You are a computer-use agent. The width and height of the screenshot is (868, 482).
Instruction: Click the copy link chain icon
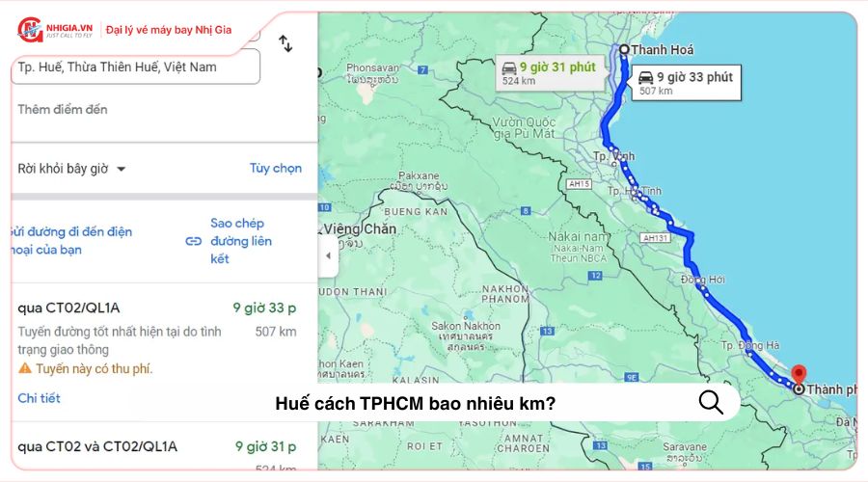[x=193, y=241]
